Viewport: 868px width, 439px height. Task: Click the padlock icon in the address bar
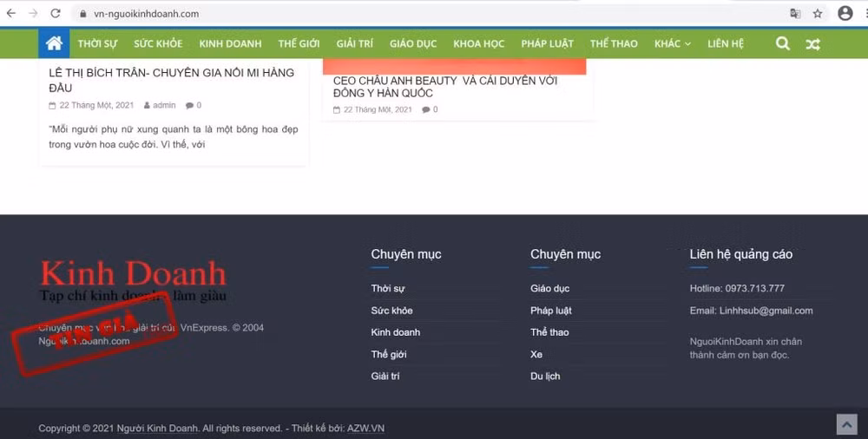pos(82,14)
